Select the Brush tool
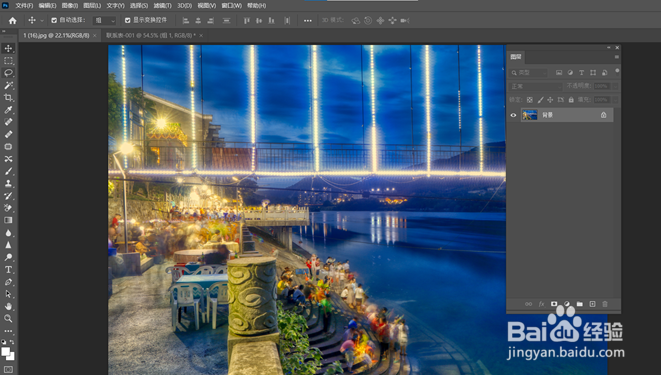Image resolution: width=661 pixels, height=375 pixels. tap(8, 171)
